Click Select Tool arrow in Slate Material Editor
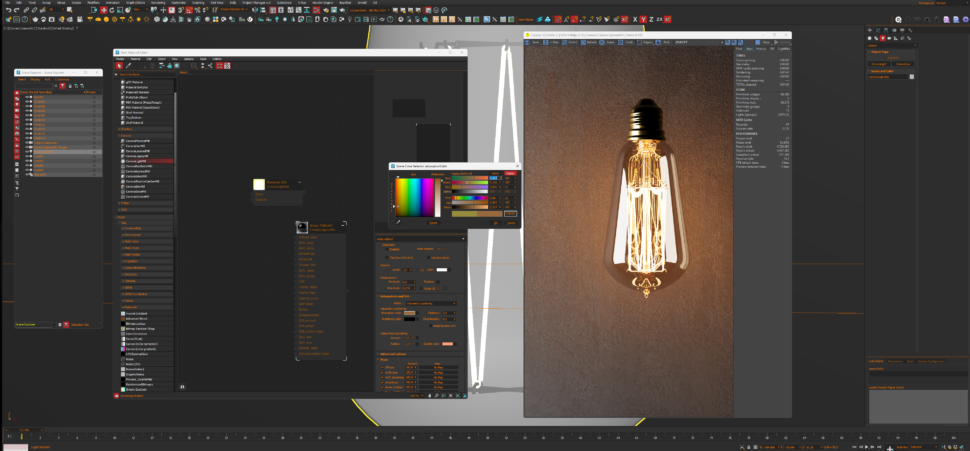 pos(119,66)
